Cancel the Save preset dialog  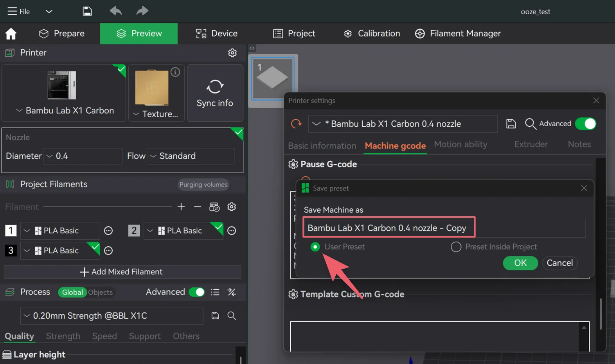click(x=560, y=263)
